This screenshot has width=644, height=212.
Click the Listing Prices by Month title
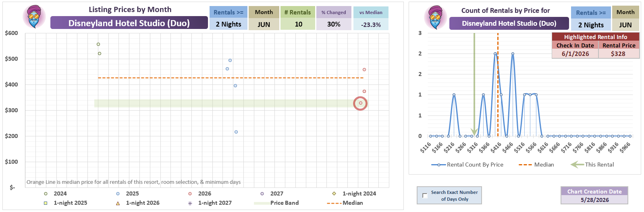pyautogui.click(x=130, y=10)
